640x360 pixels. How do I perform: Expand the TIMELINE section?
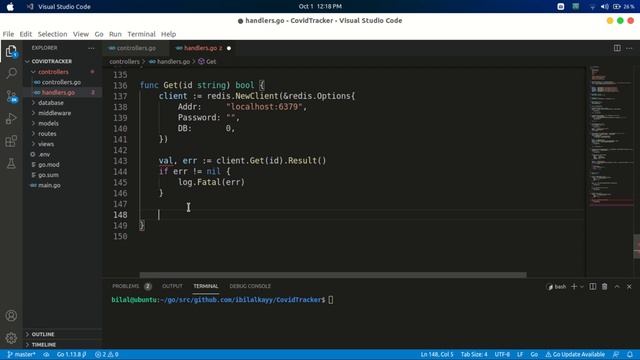pyautogui.click(x=43, y=344)
